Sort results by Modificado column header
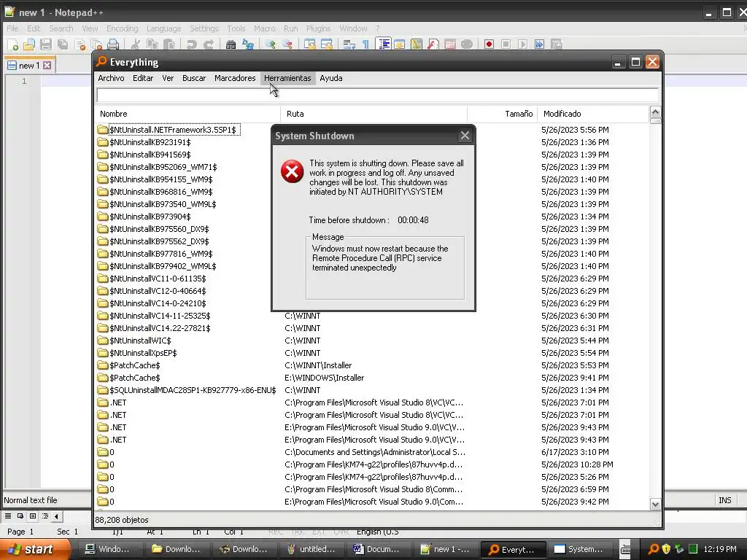 (593, 114)
